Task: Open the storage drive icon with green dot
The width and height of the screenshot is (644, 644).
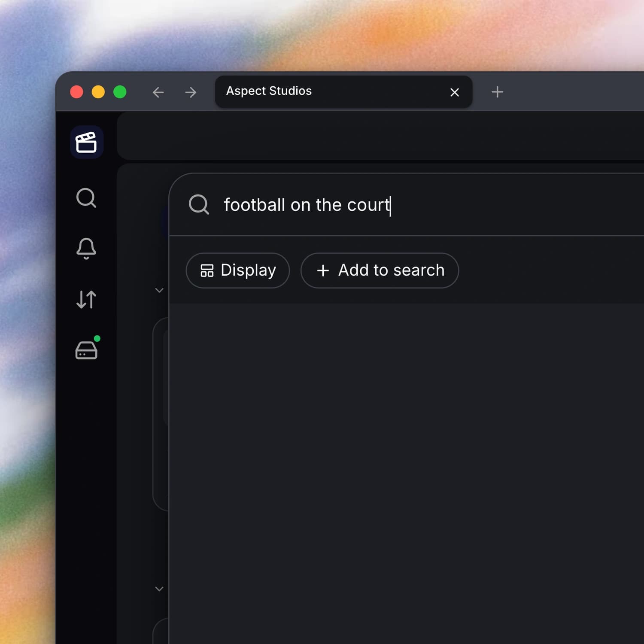Action: 87,348
